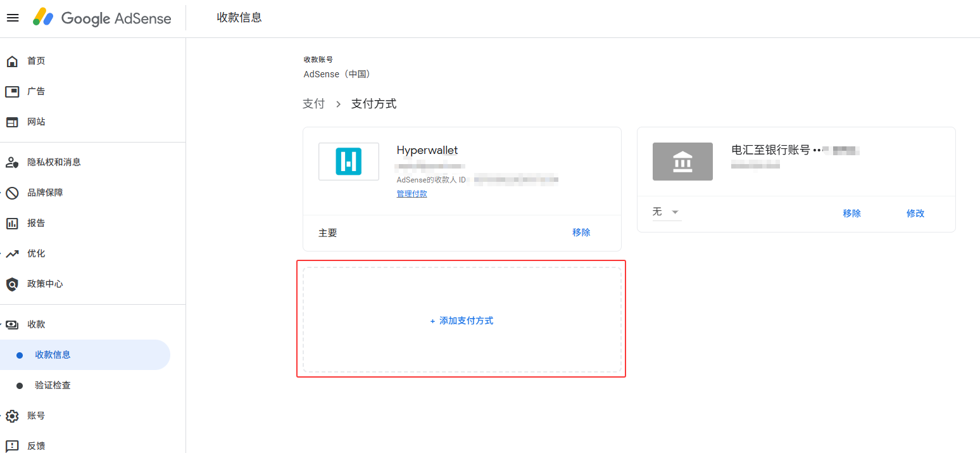Click + 添加支付方式
This screenshot has height=453, width=980.
click(x=462, y=321)
